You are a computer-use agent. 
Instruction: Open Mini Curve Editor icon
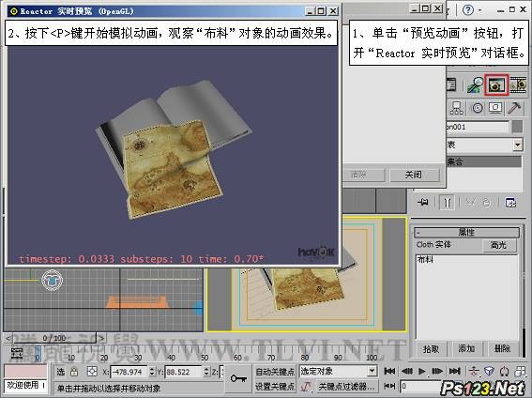16,353
